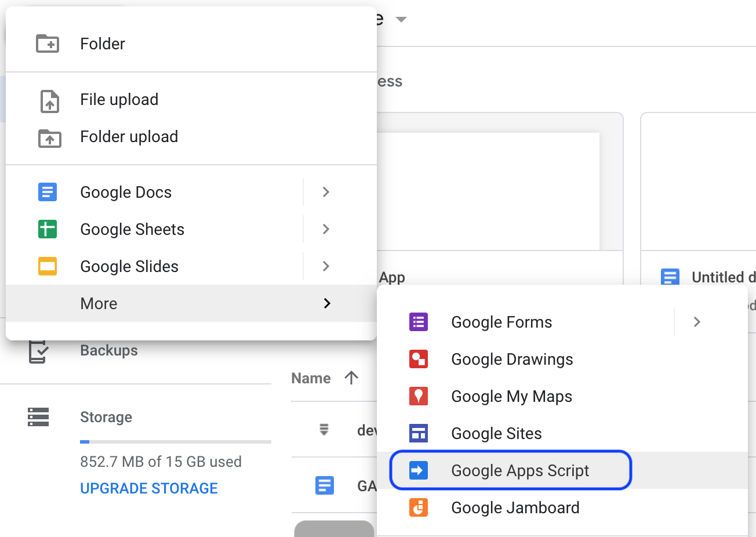Click the Storage icon in sidebar

[x=38, y=417]
